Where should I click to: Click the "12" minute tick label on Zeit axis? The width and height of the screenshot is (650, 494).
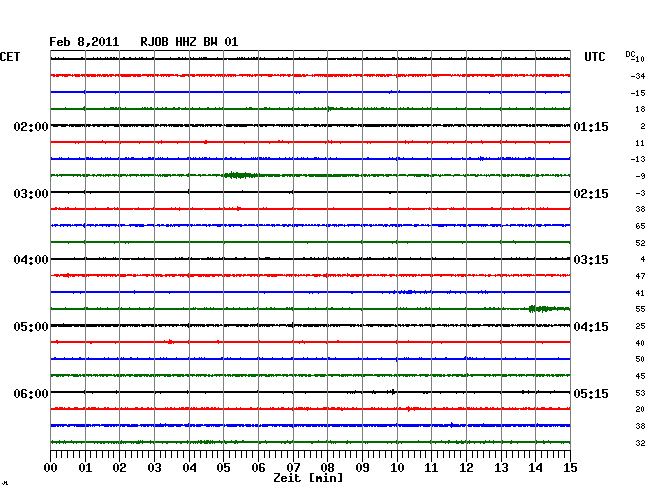(466, 468)
